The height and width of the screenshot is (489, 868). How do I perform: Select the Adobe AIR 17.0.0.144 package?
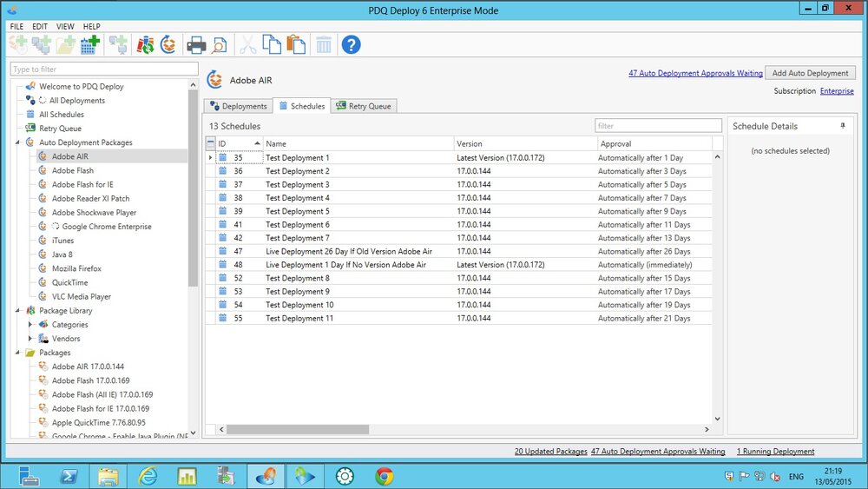pyautogui.click(x=88, y=367)
